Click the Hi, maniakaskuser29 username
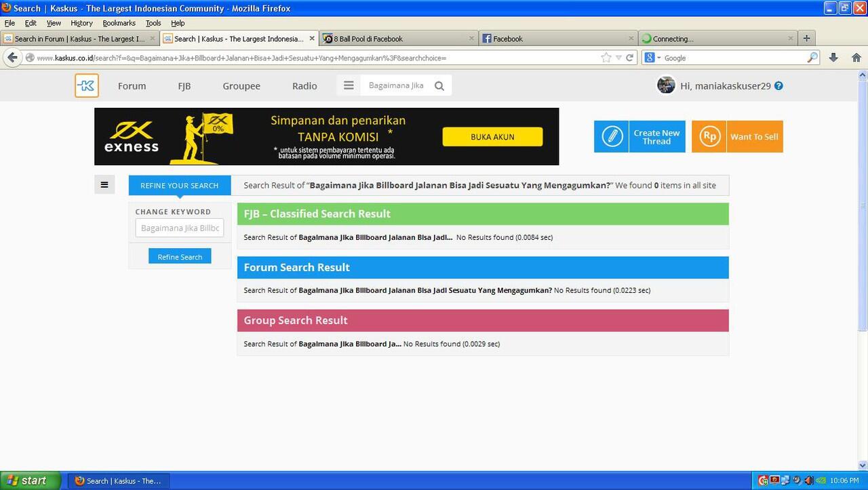 click(x=726, y=86)
